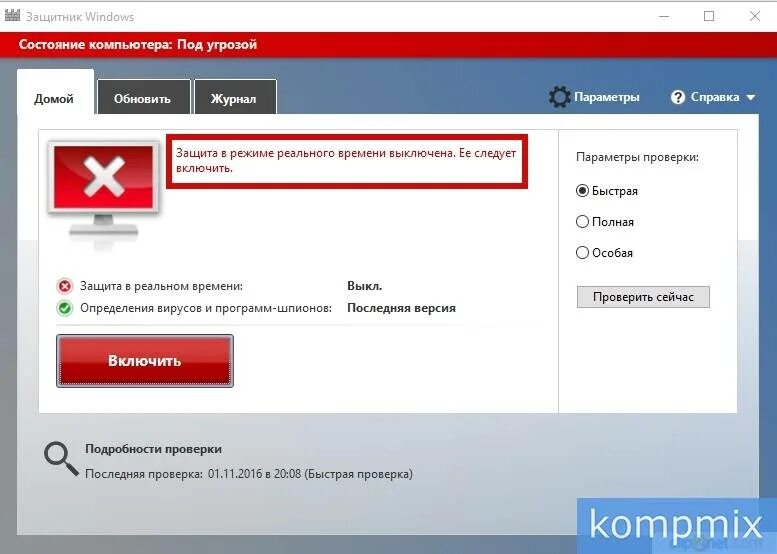Select the Быстрая scan option
Image resolution: width=777 pixels, height=554 pixels.
coord(582,191)
